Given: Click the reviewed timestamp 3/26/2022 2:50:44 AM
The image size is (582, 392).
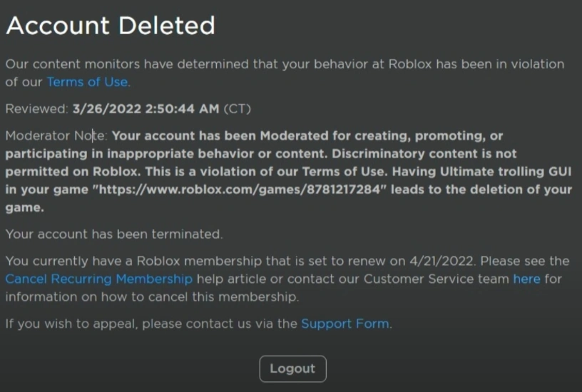Looking at the screenshot, I should (x=146, y=109).
